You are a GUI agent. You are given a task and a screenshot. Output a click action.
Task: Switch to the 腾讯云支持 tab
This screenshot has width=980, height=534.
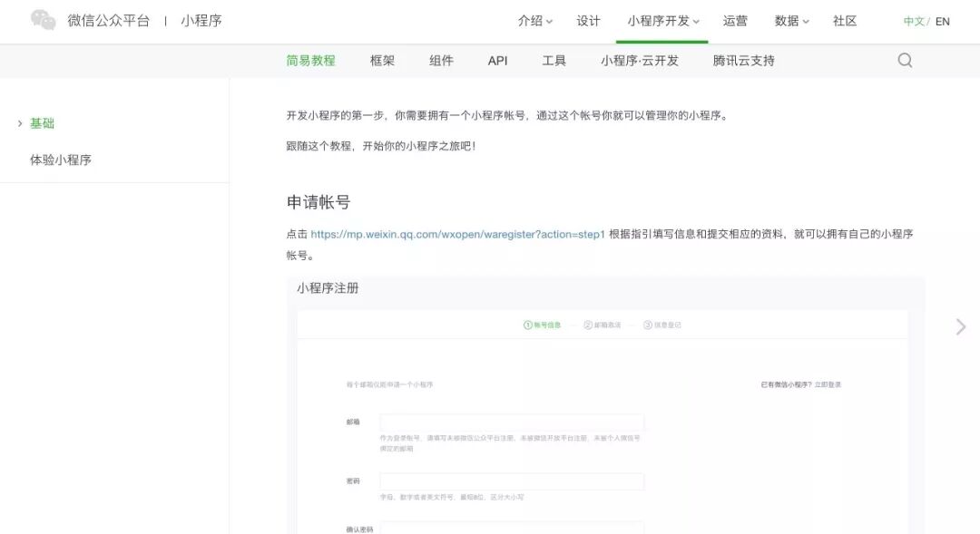[744, 61]
